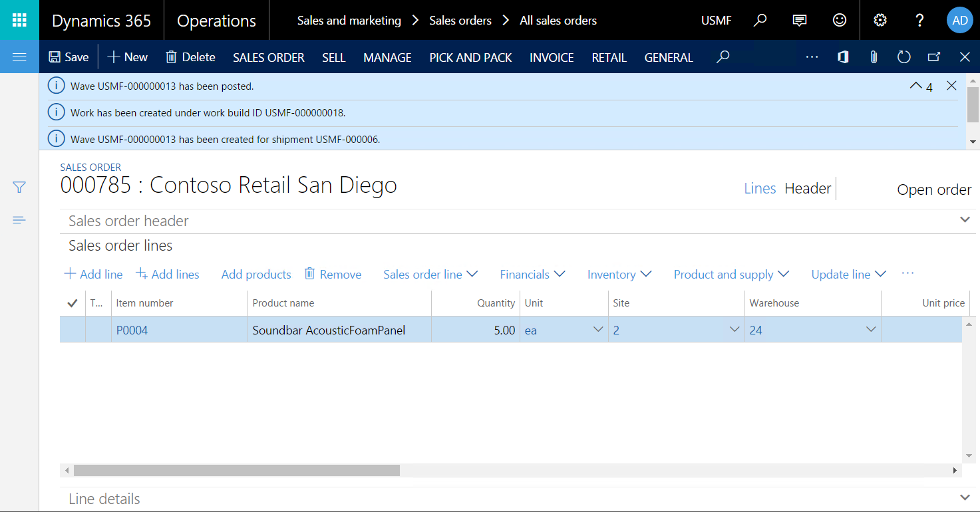The image size is (980, 512).
Task: Open the Inventory dropdown
Action: 619,274
